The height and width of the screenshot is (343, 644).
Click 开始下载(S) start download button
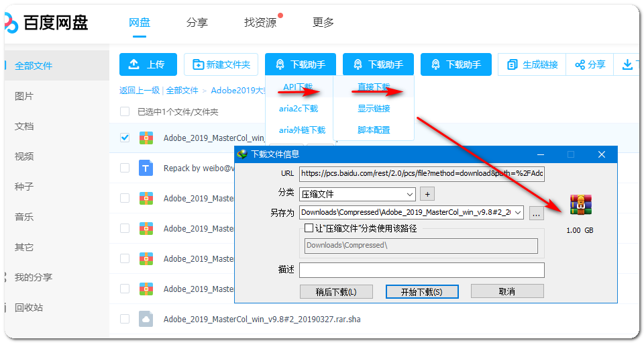[422, 292]
